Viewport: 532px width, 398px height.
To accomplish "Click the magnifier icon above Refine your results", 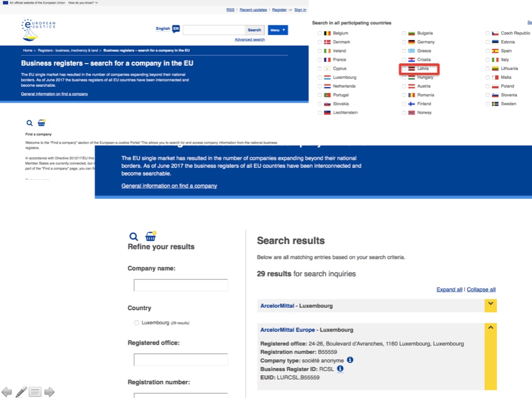I will (134, 236).
